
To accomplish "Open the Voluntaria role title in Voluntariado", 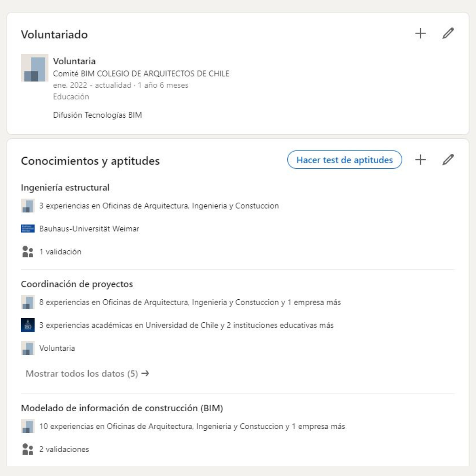I will (x=74, y=61).
